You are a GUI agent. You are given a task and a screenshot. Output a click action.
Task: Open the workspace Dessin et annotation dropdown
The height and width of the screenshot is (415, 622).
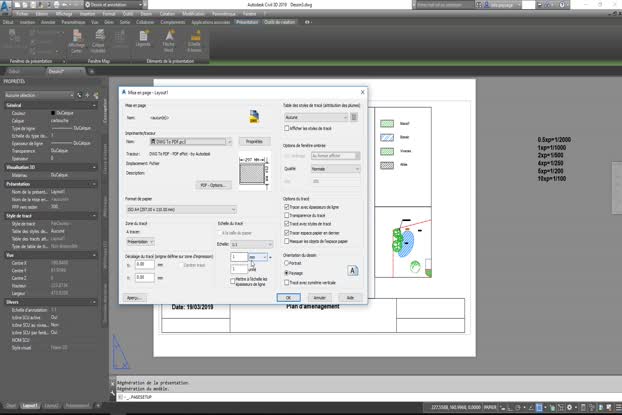(x=114, y=5)
